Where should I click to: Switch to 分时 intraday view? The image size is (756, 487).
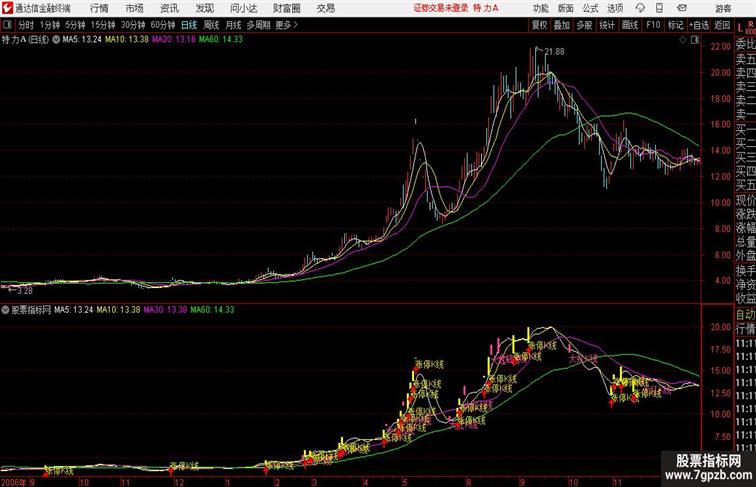pos(26,25)
